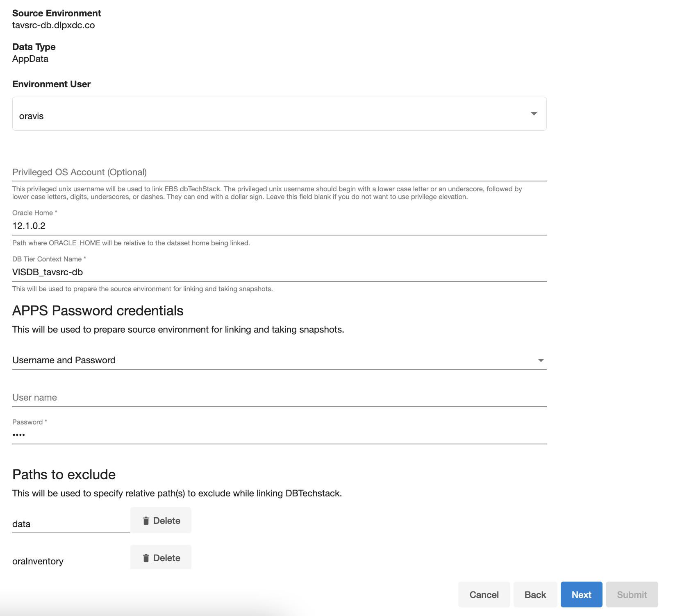673x616 pixels.
Task: Click the trash icon next to the data path
Action: (146, 520)
